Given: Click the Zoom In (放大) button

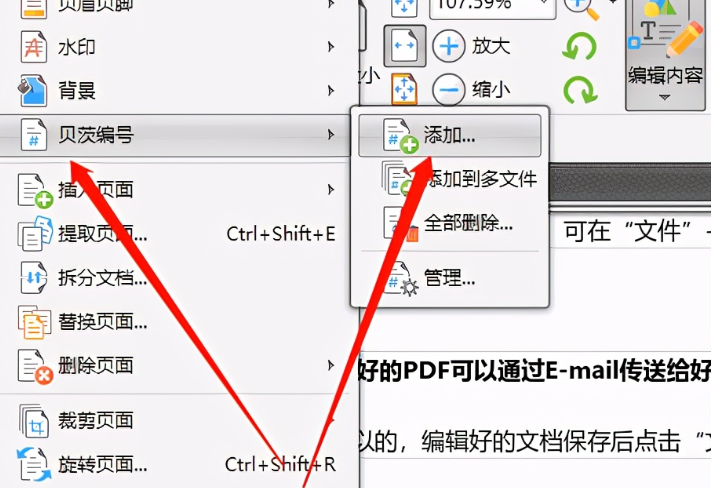Looking at the screenshot, I should (472, 46).
